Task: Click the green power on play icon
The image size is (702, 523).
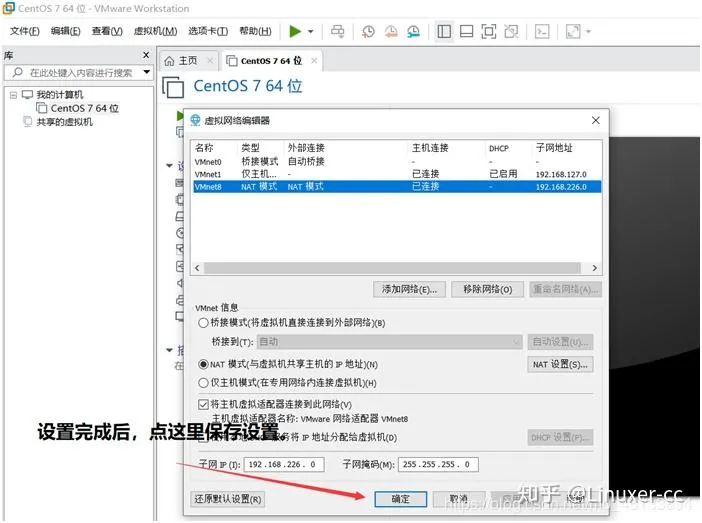Action: [295, 32]
